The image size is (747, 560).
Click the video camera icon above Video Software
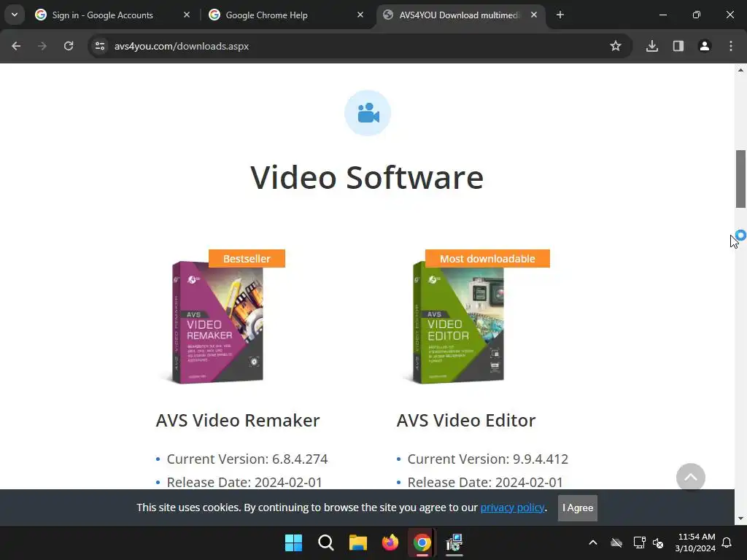click(368, 113)
